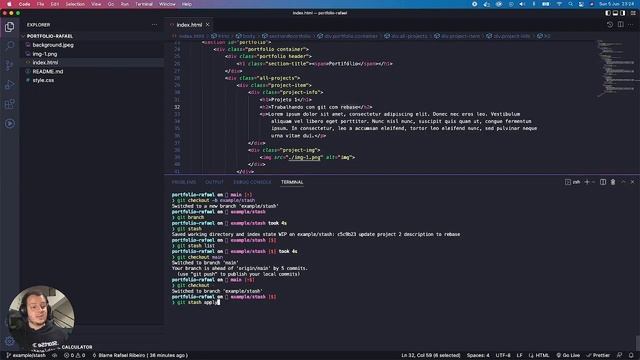Screen dimensions: 640x360
Task: Open the circular play icon in activity bar
Action: pyautogui.click(x=9, y=123)
